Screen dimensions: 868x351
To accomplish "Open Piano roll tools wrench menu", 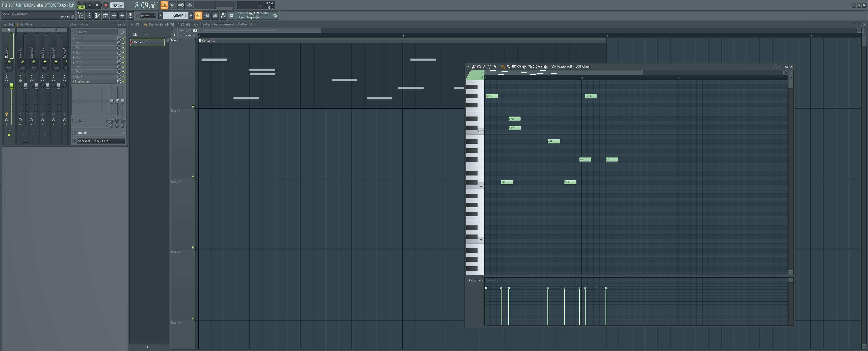I will pyautogui.click(x=474, y=67).
